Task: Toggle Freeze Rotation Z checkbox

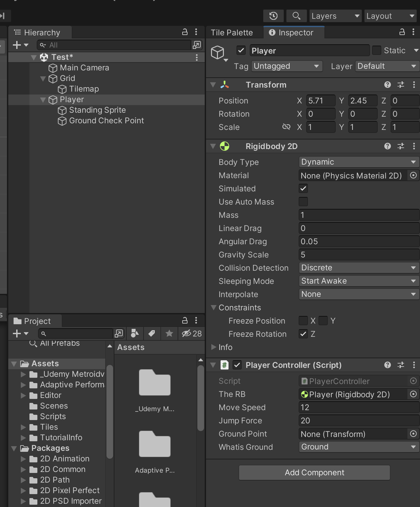Action: 303,334
